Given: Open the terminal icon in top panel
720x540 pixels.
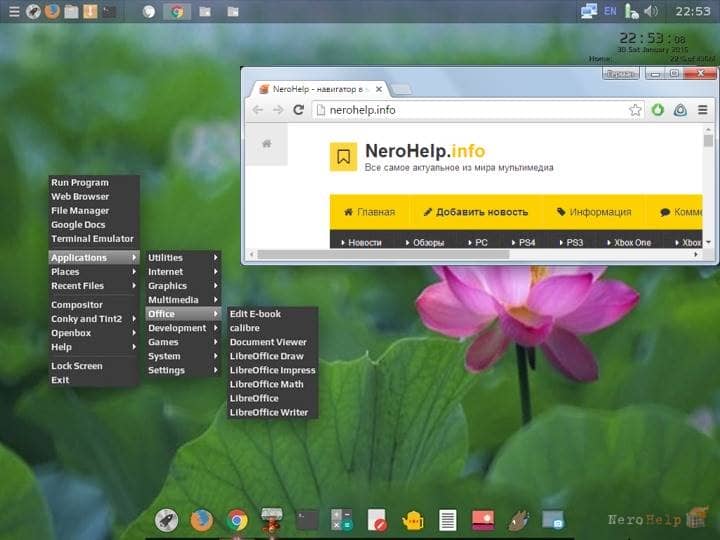Looking at the screenshot, I should (109, 11).
